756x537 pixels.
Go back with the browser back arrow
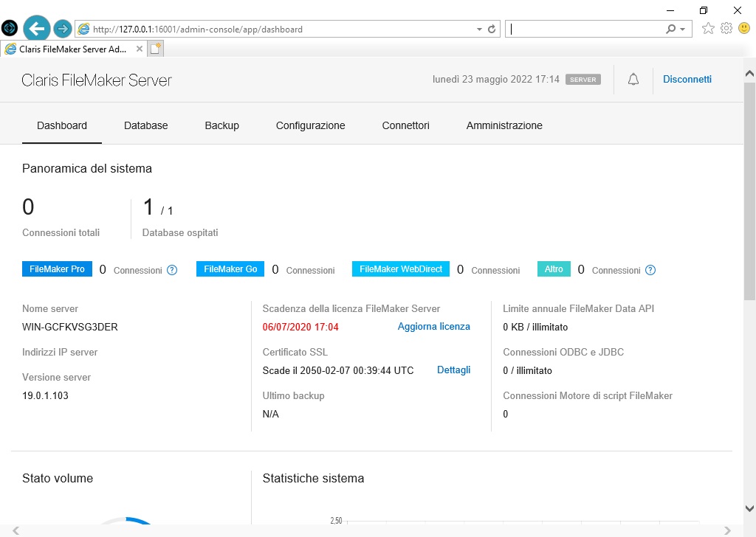coord(37,29)
